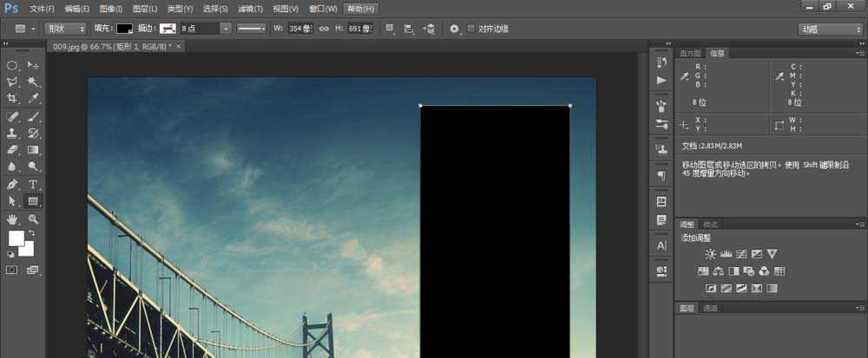Select the Horizontal Type tool
The image size is (868, 358).
[x=34, y=184]
